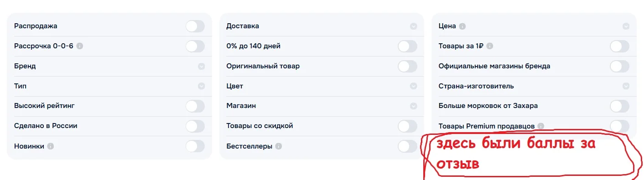This screenshot has width=644, height=180.
Task: Toggle Оригинальный товар filter
Action: pos(407,66)
